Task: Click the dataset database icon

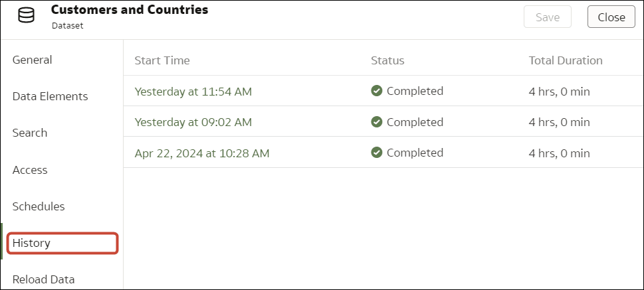Action: click(27, 17)
